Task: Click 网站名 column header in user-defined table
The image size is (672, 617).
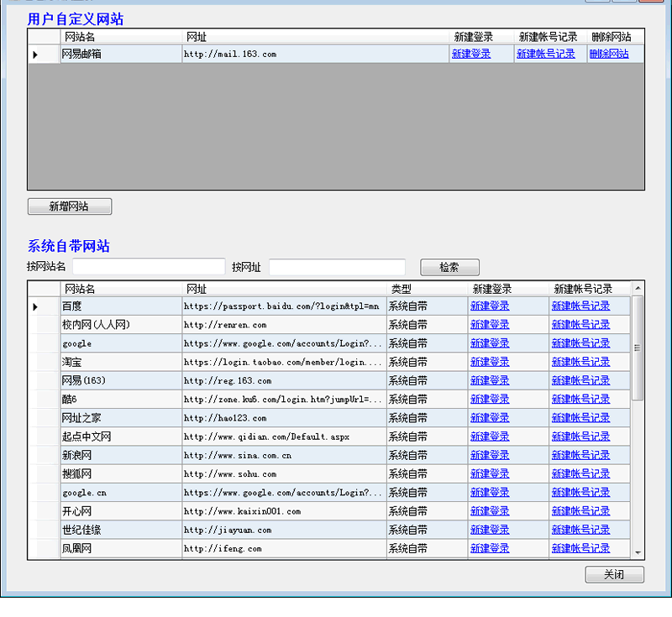Action: coord(121,37)
